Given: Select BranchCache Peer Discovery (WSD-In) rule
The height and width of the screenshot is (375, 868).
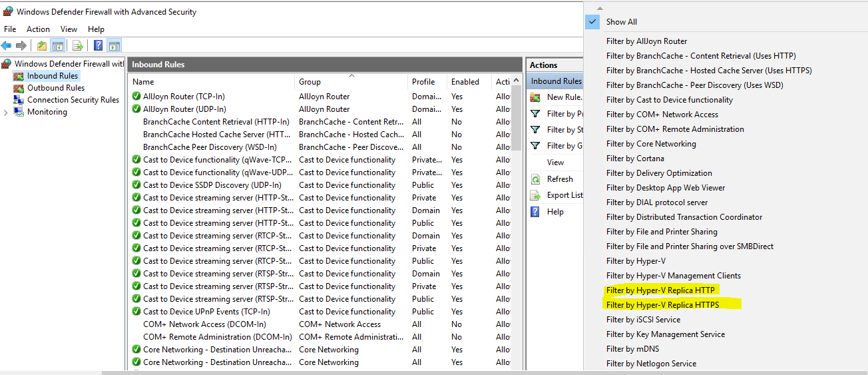Looking at the screenshot, I should pos(210,147).
